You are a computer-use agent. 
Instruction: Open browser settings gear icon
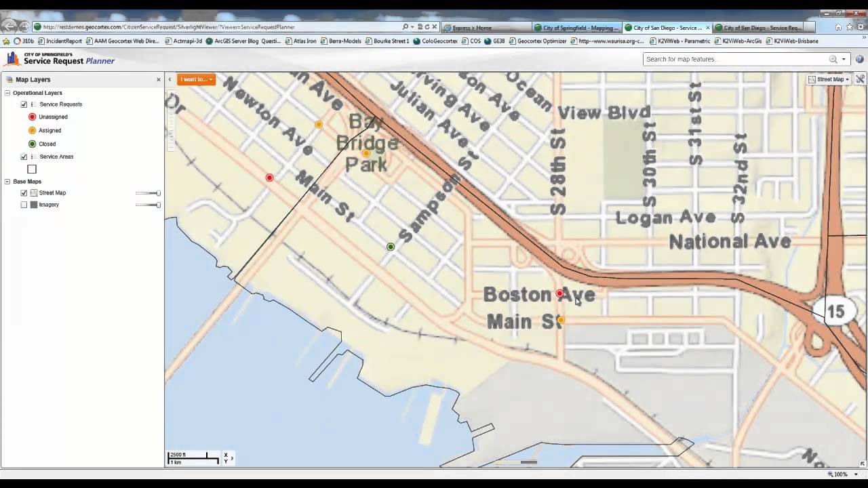pyautogui.click(x=860, y=27)
